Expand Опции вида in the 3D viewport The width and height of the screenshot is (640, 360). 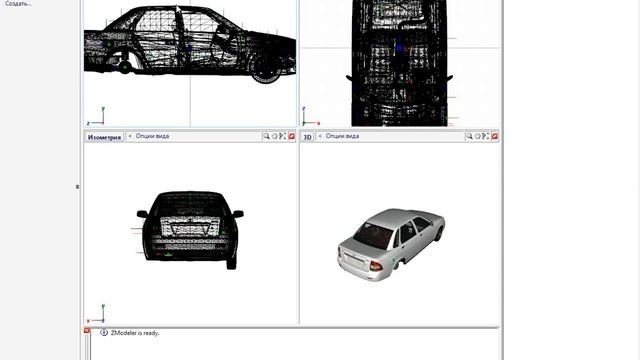[x=342, y=136]
